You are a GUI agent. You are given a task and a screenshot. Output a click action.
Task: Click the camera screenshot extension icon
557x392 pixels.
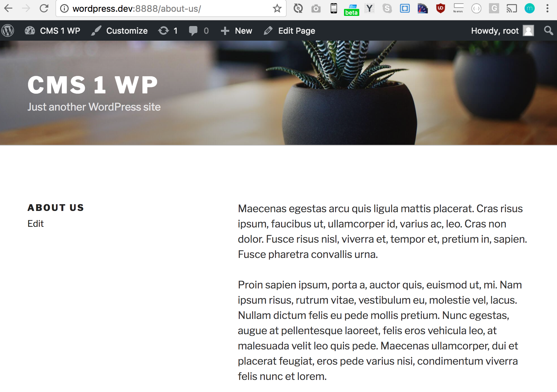click(x=316, y=9)
